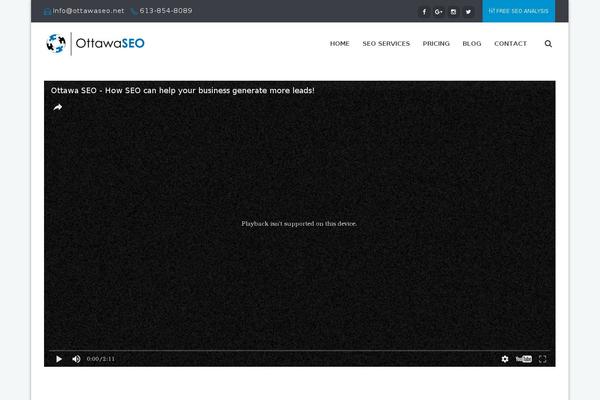Click the video progress bar
Viewport: 600px width, 400px height.
click(299, 350)
